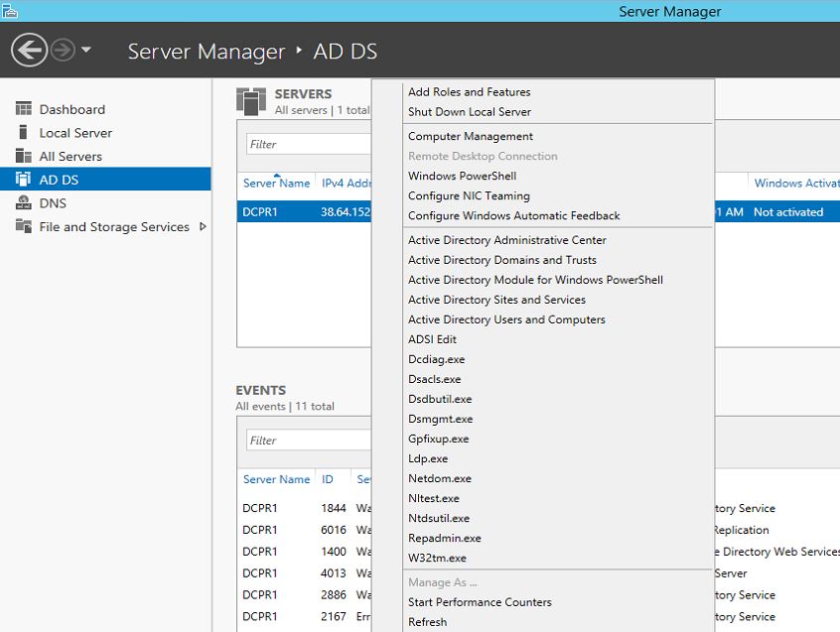Select the Dashboard icon in sidebar
Image resolution: width=840 pixels, height=632 pixels.
[x=23, y=109]
